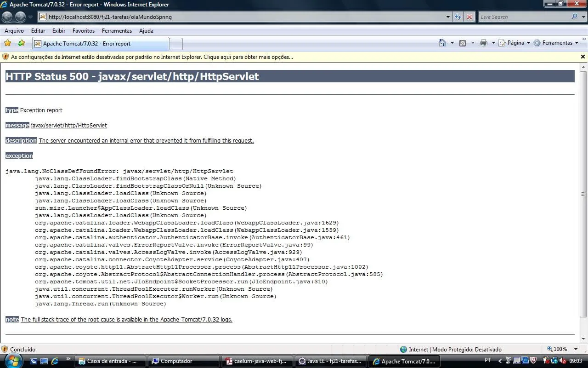
Task: Expand the quick launch overflow chevron
Action: click(x=68, y=359)
